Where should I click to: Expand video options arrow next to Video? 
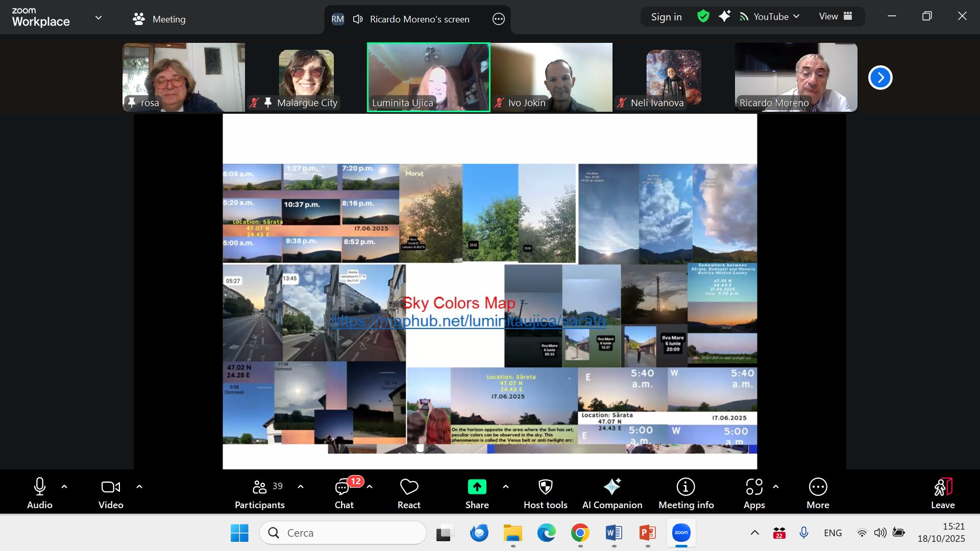pos(139,487)
